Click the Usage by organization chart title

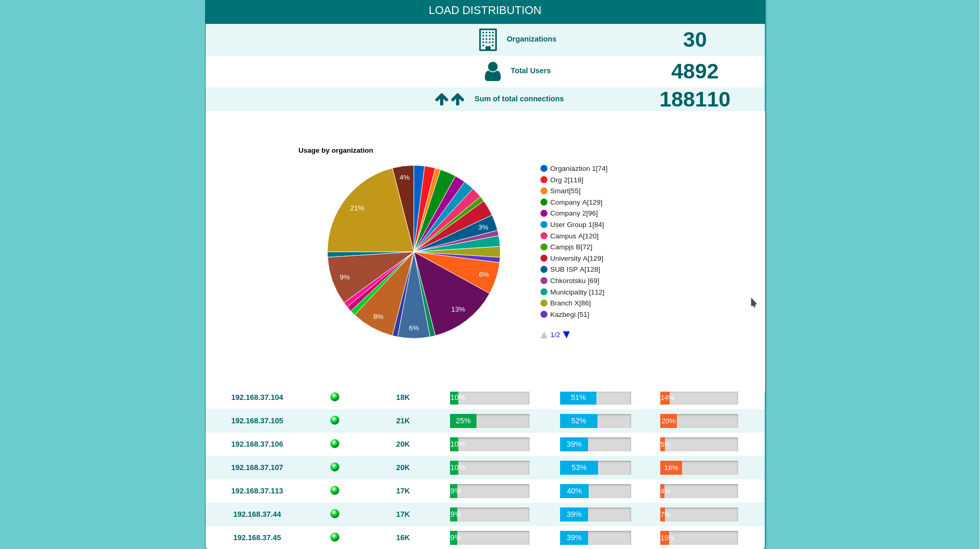point(336,151)
